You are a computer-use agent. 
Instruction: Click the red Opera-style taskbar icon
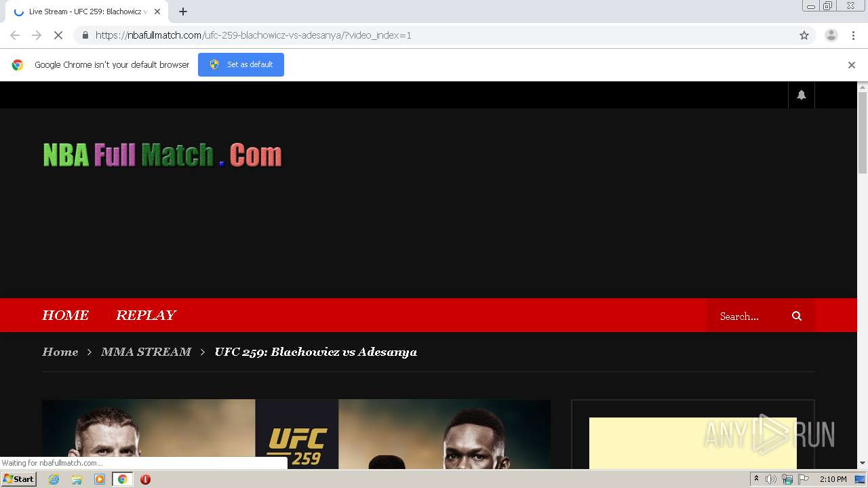click(145, 479)
